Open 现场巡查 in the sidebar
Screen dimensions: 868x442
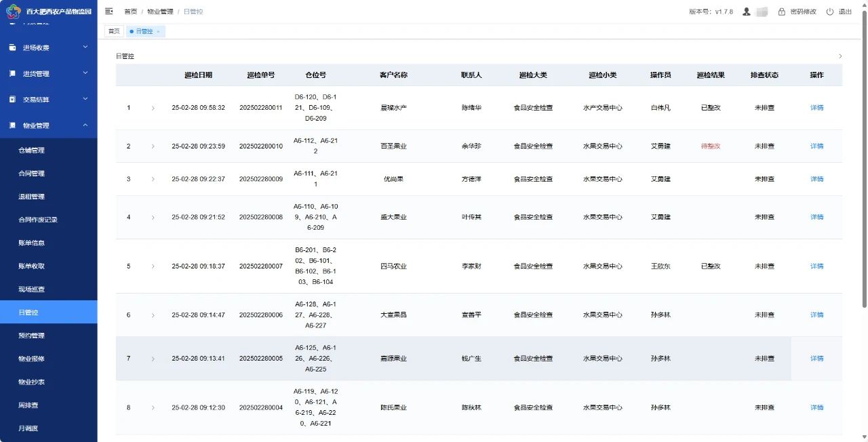(31, 289)
